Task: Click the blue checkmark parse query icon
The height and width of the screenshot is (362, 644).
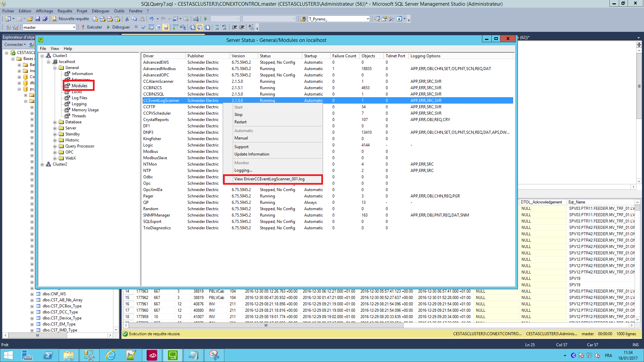Action: 143,27
